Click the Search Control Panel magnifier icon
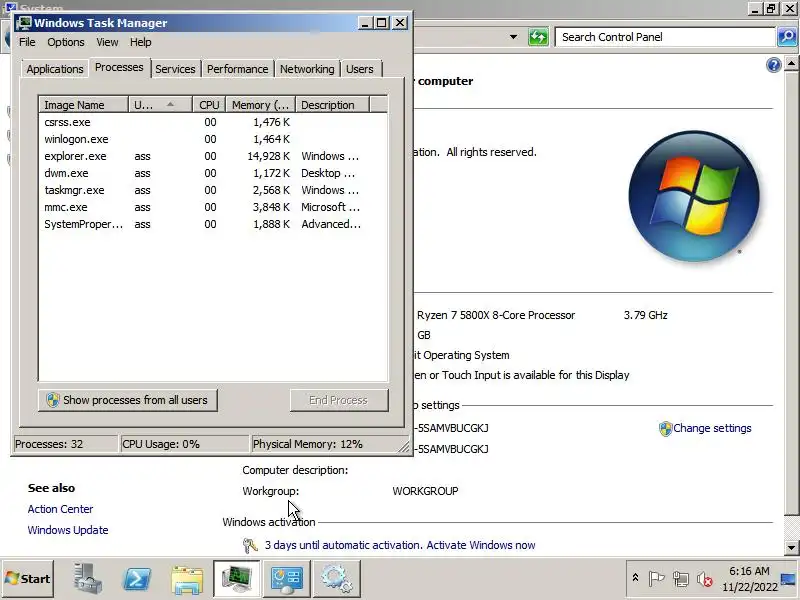800x600 pixels. [787, 37]
